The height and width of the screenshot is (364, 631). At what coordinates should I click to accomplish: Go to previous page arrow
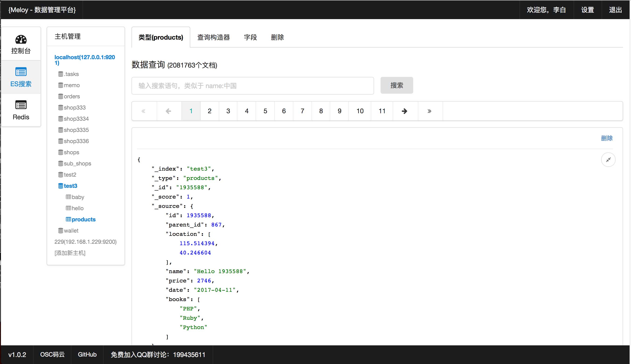pos(169,111)
